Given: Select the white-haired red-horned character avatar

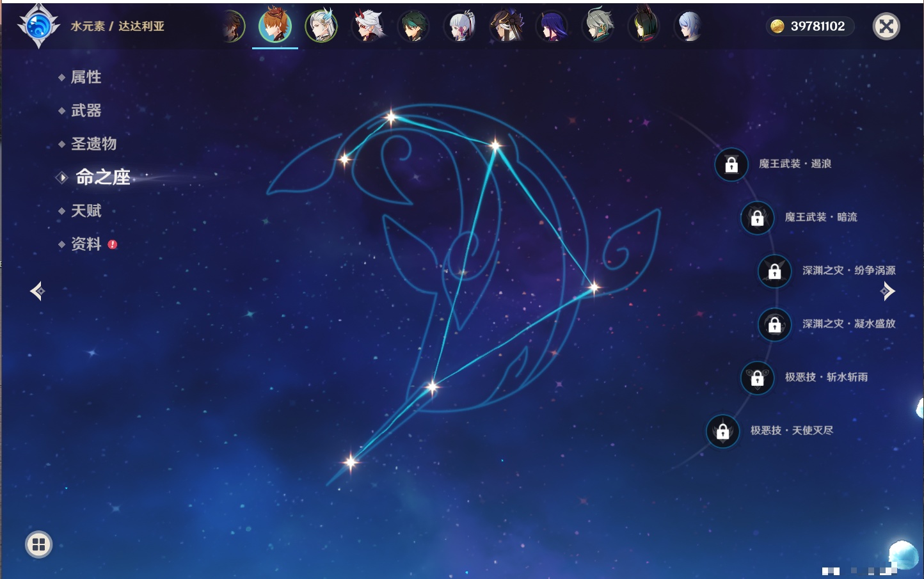Looking at the screenshot, I should [368, 26].
